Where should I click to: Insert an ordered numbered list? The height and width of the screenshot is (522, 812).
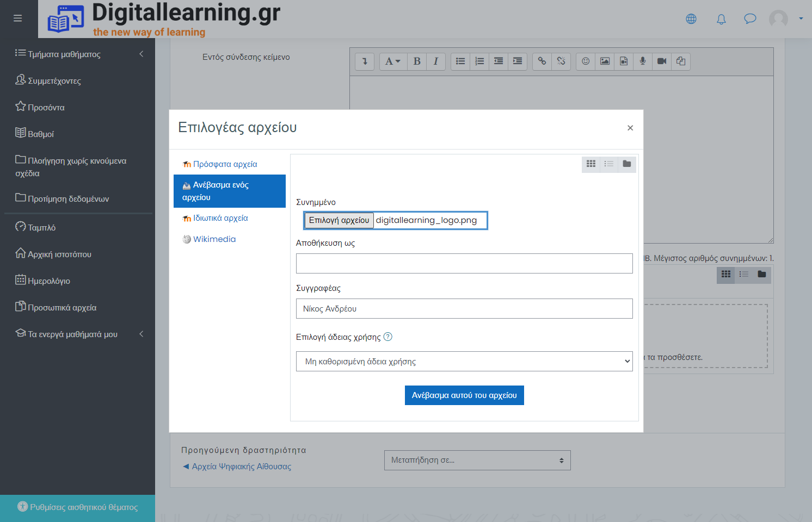(x=479, y=61)
